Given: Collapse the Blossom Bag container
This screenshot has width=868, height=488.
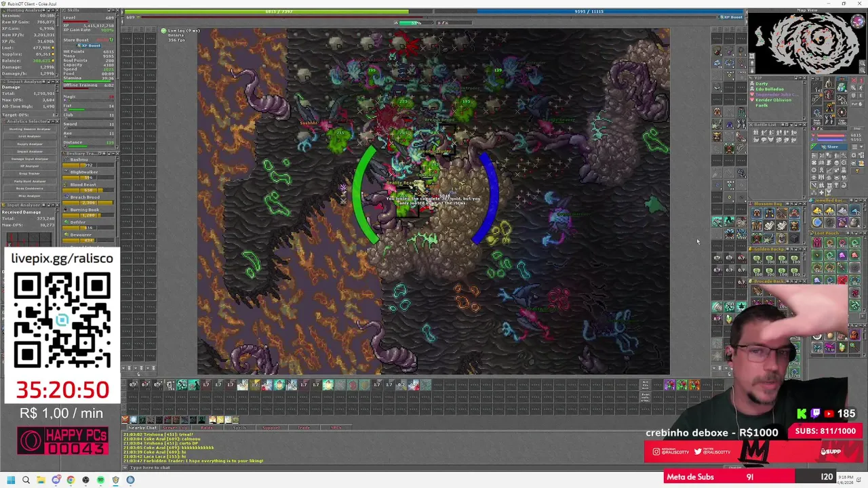Looking at the screenshot, I should (x=799, y=203).
